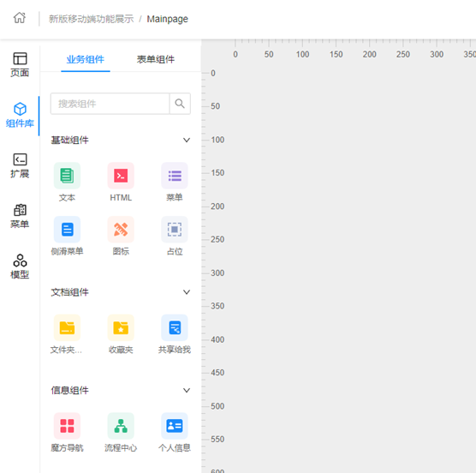476x473 pixels.
Task: Select the 个人信息 component icon
Action: (x=175, y=426)
